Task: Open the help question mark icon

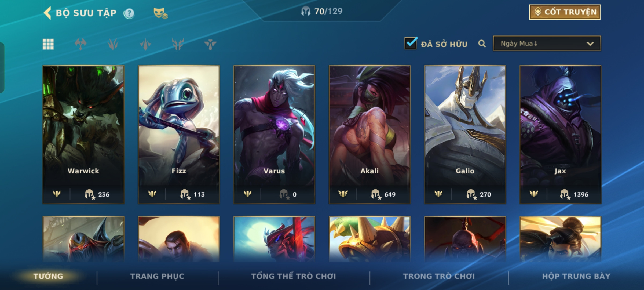Action: (129, 13)
